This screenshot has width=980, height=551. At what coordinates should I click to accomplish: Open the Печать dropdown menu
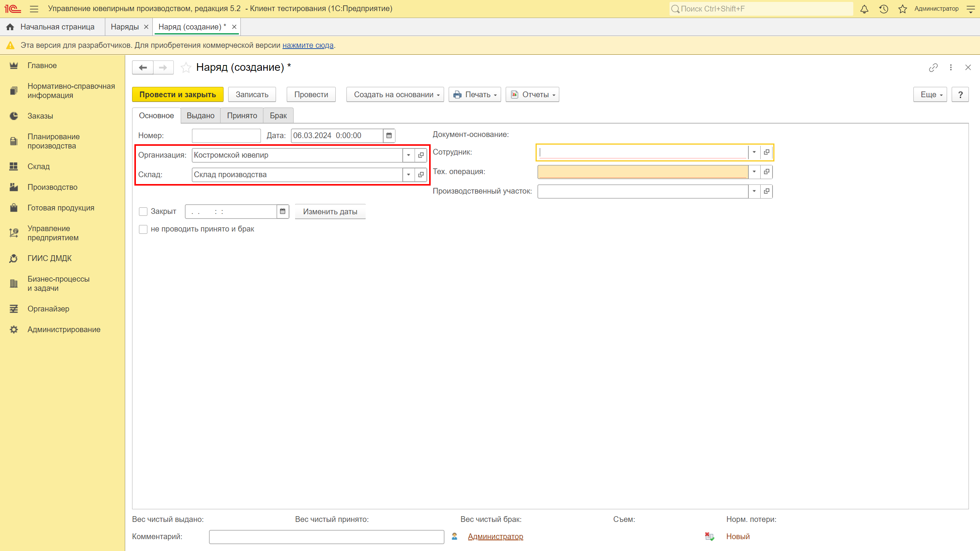pyautogui.click(x=475, y=95)
